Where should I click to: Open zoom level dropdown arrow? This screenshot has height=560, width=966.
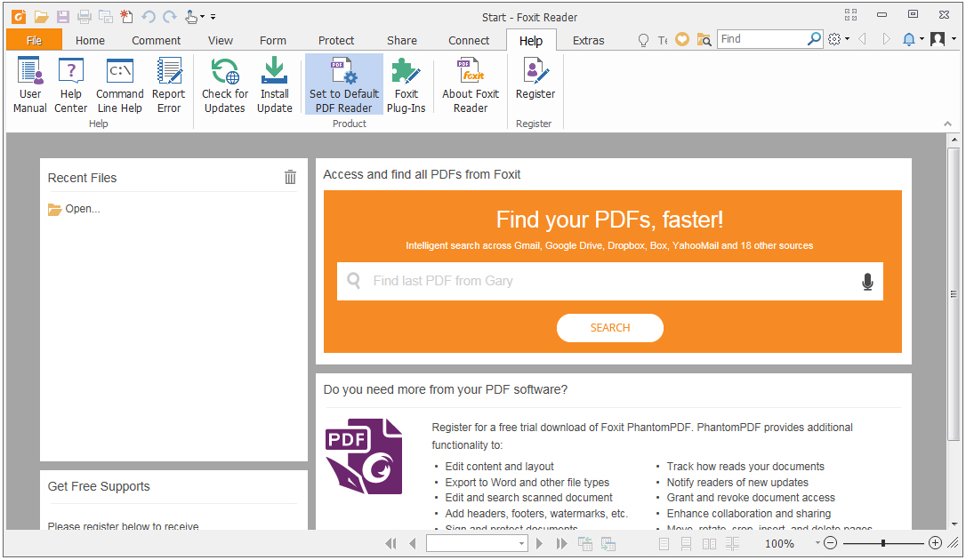click(x=817, y=543)
